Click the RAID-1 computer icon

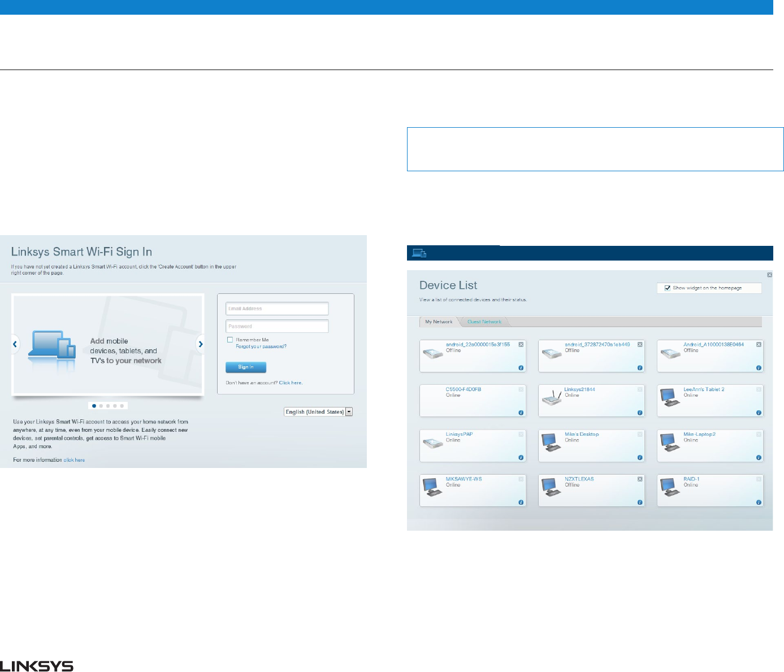click(670, 487)
